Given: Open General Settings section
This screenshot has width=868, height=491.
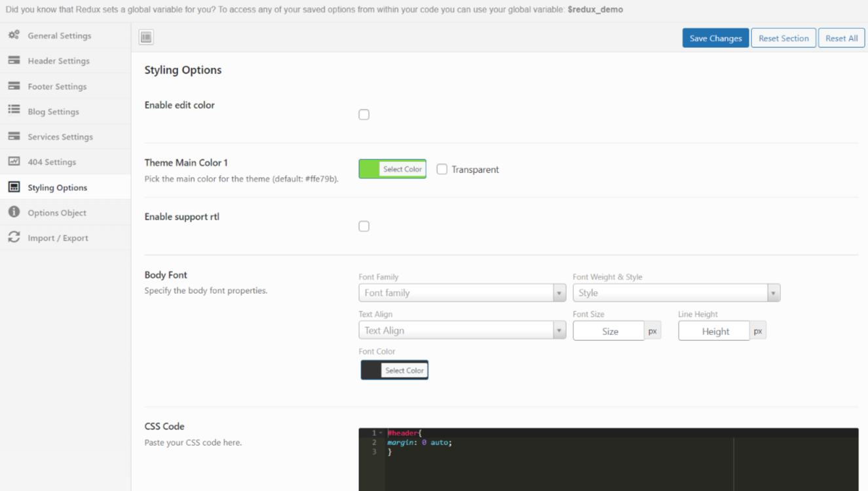Looking at the screenshot, I should click(66, 35).
